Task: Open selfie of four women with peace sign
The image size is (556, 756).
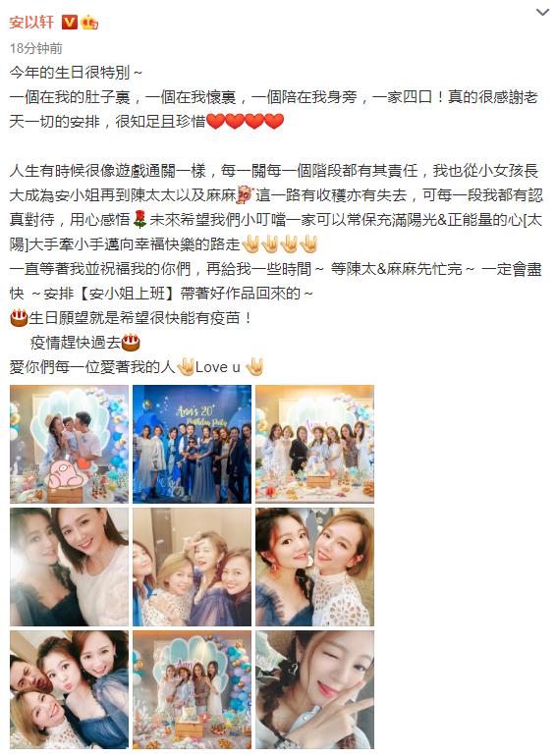Action: pos(192,567)
